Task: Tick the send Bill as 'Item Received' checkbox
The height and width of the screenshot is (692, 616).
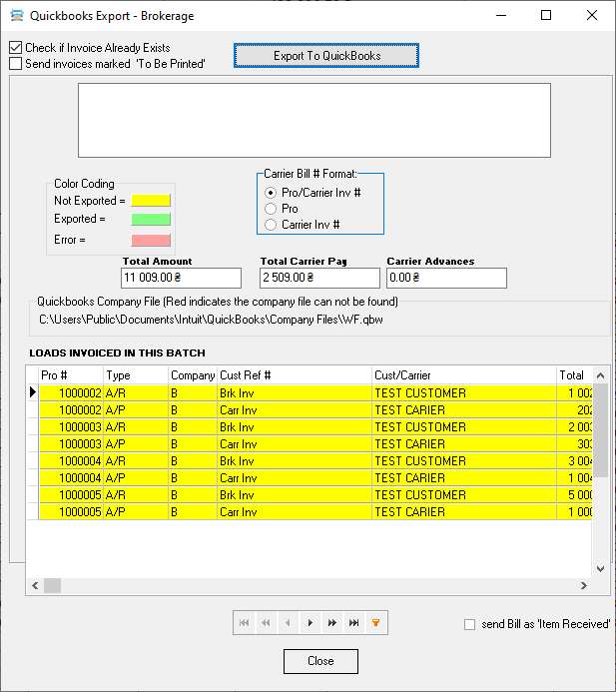Action: pyautogui.click(x=470, y=625)
